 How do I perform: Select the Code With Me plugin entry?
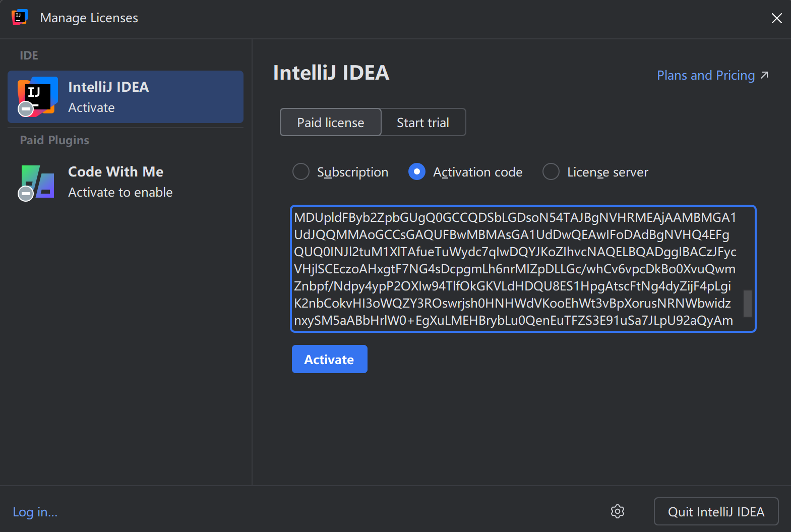point(126,182)
